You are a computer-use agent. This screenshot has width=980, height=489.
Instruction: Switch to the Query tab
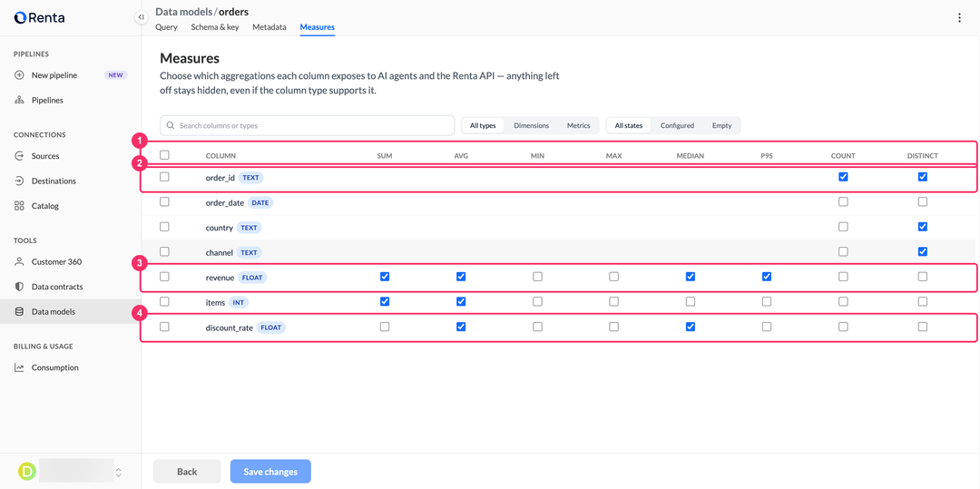pos(166,27)
